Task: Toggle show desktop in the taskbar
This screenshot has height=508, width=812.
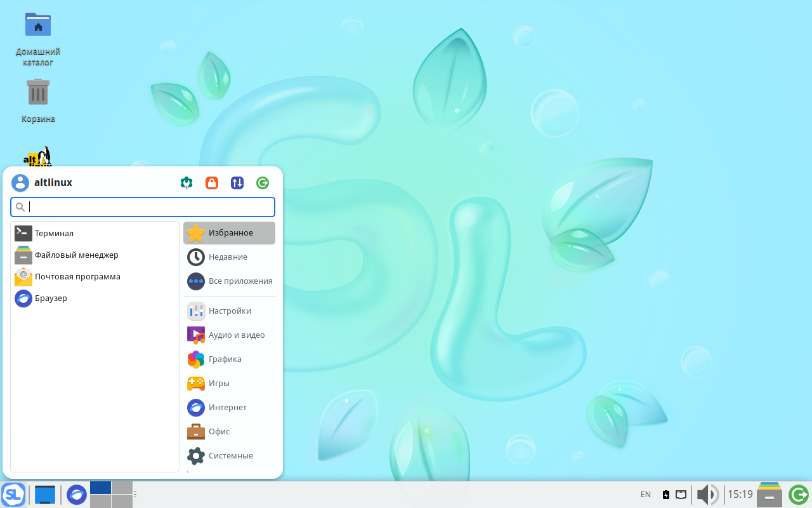Action: click(45, 494)
